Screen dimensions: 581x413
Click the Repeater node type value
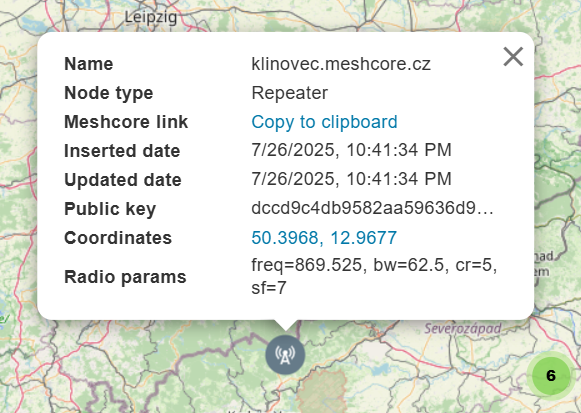tap(289, 93)
